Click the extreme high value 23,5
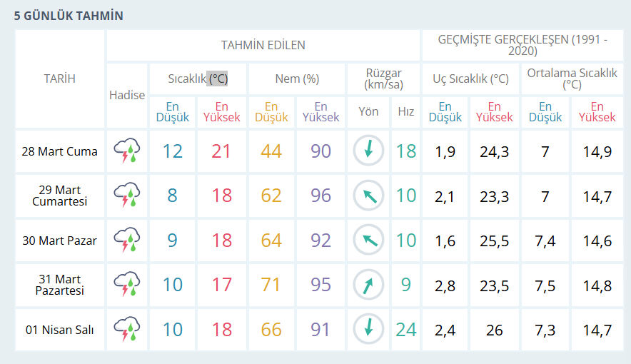This screenshot has width=631, height=364. tap(494, 286)
